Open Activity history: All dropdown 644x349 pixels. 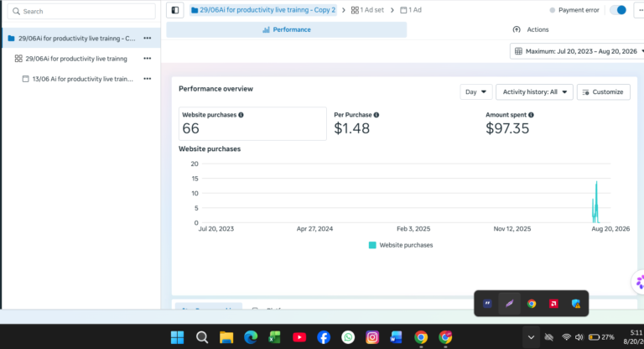click(534, 92)
